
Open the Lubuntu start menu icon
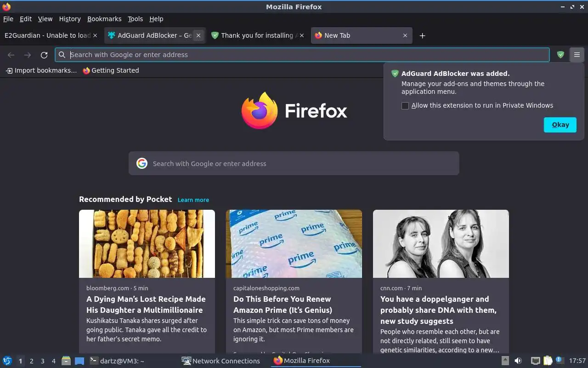(7, 361)
